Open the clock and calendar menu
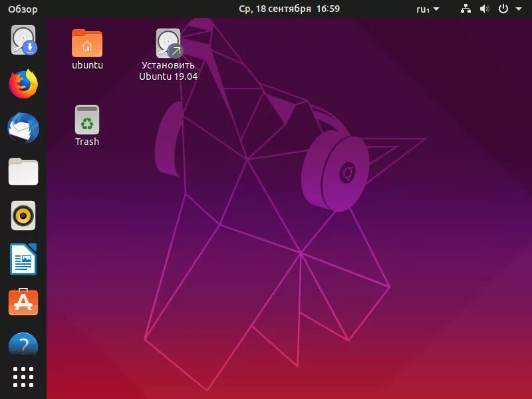The image size is (532, 399). [289, 9]
